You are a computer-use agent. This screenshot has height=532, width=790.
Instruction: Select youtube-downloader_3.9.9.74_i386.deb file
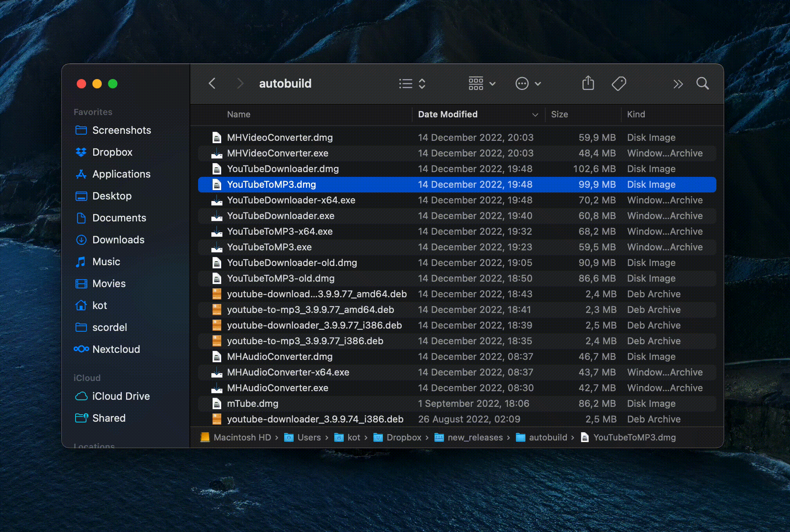[x=457, y=419]
